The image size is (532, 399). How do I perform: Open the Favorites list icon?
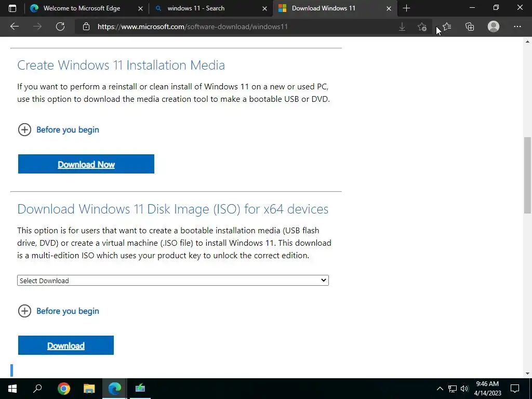click(447, 26)
